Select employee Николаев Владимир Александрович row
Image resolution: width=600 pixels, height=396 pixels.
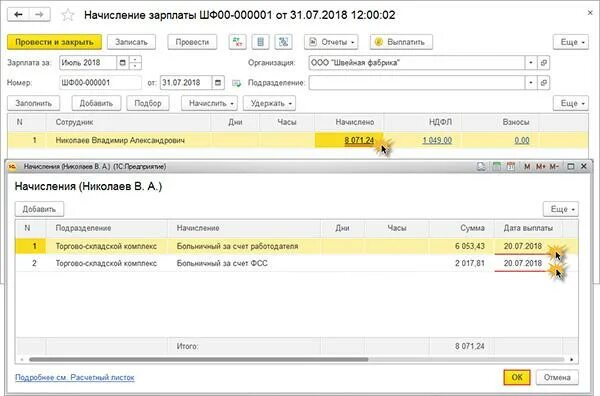[x=298, y=140]
